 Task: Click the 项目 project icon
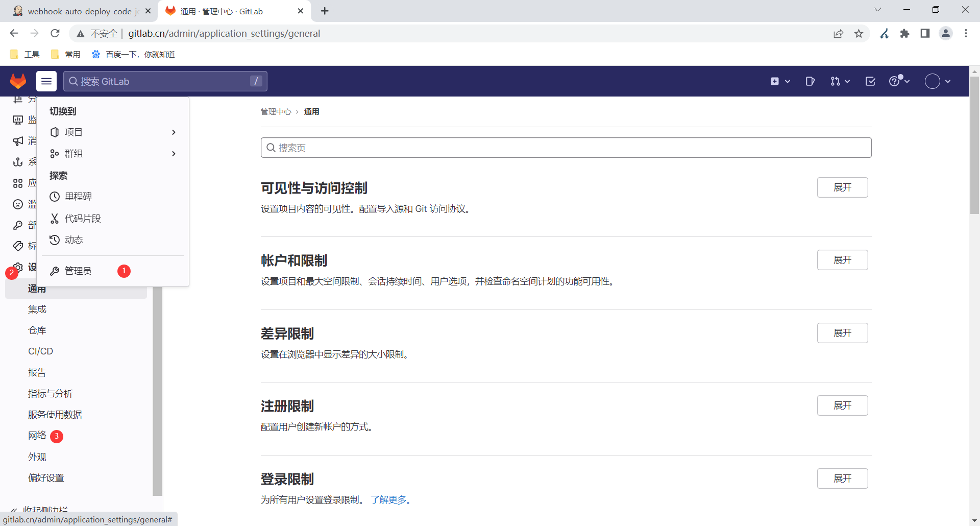click(55, 132)
